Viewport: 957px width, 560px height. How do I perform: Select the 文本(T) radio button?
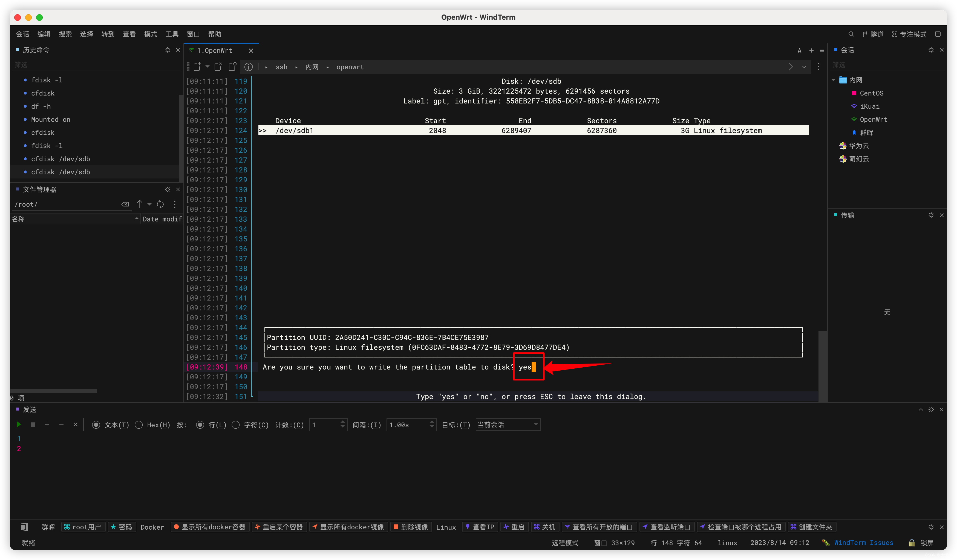coord(96,425)
